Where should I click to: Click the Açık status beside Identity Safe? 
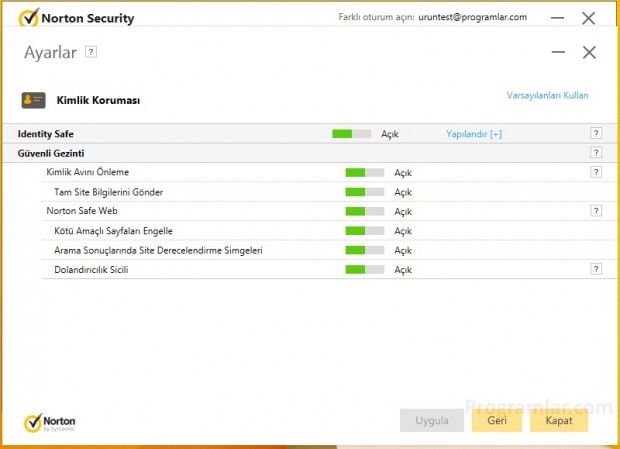(x=390, y=134)
